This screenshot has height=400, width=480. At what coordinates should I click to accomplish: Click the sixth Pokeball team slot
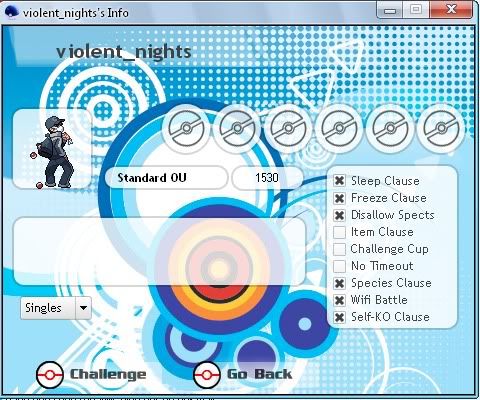441,129
